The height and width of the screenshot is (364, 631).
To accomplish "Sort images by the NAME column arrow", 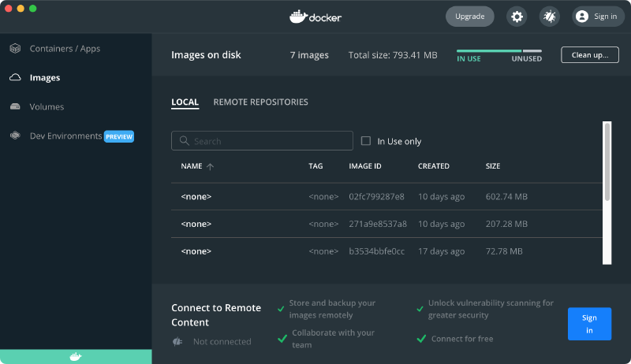I will pos(211,167).
